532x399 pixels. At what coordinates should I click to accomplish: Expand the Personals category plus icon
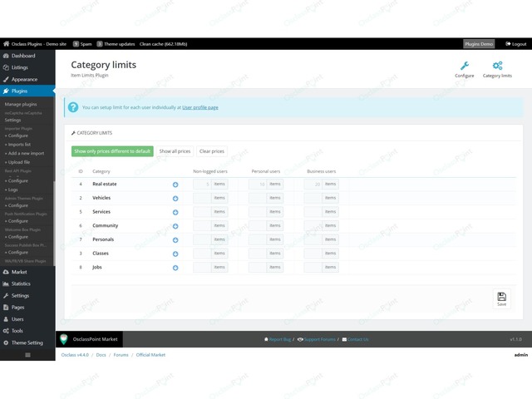pos(175,240)
